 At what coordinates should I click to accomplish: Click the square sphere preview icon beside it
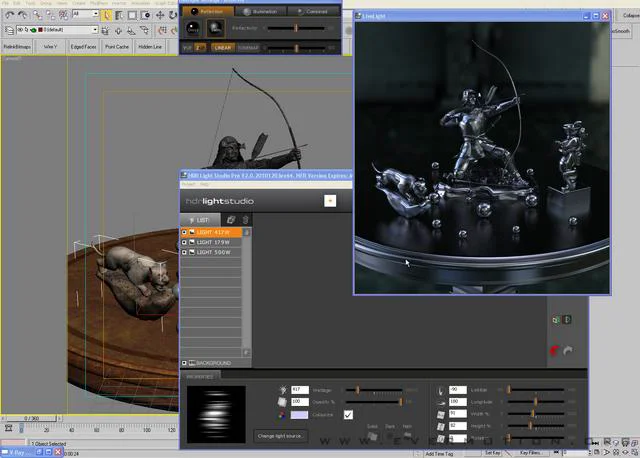(215, 28)
